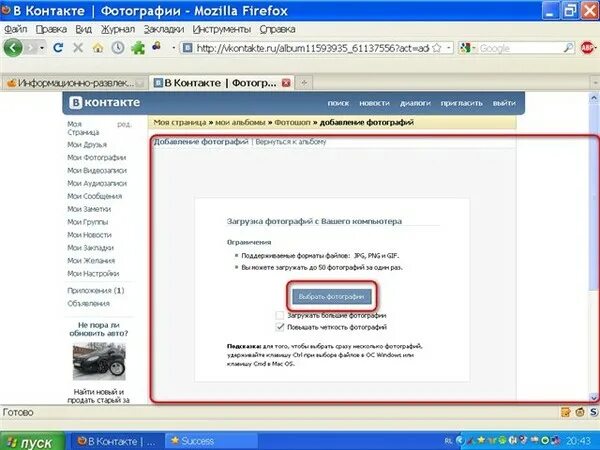Screen dimensions: 600x450
Task: Go to the Home page icon
Action: point(98,48)
